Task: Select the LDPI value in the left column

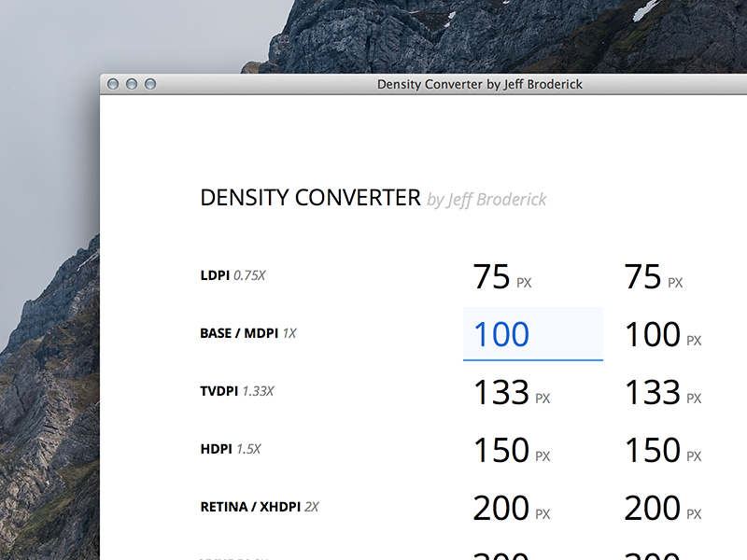Action: pos(498,276)
